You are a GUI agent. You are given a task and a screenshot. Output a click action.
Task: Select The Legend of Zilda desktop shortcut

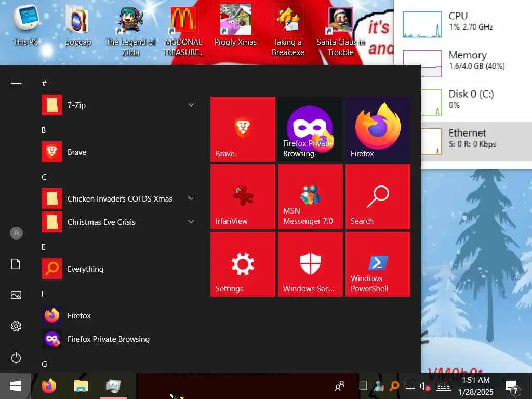coord(130,31)
